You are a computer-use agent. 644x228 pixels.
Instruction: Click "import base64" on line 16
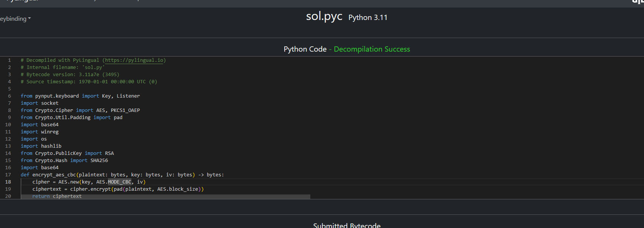coord(40,168)
